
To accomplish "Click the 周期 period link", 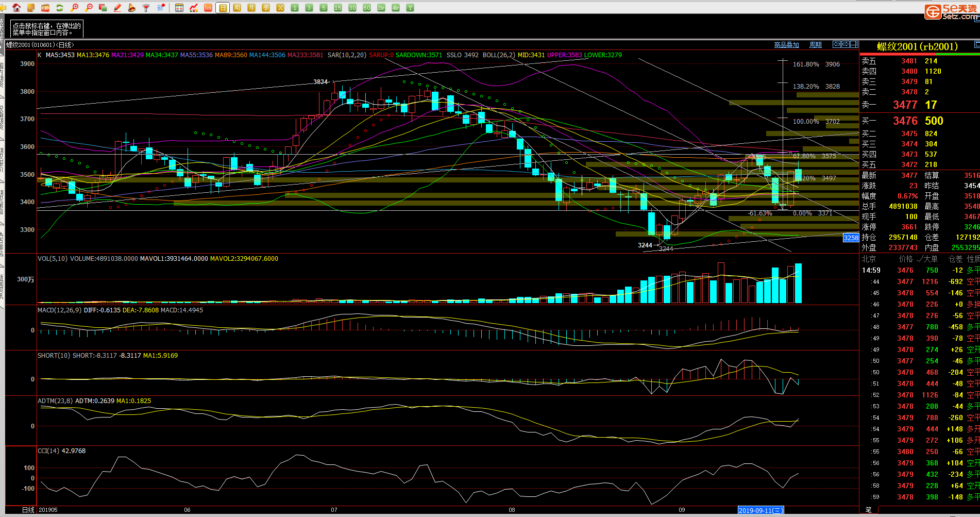I will tap(816, 45).
